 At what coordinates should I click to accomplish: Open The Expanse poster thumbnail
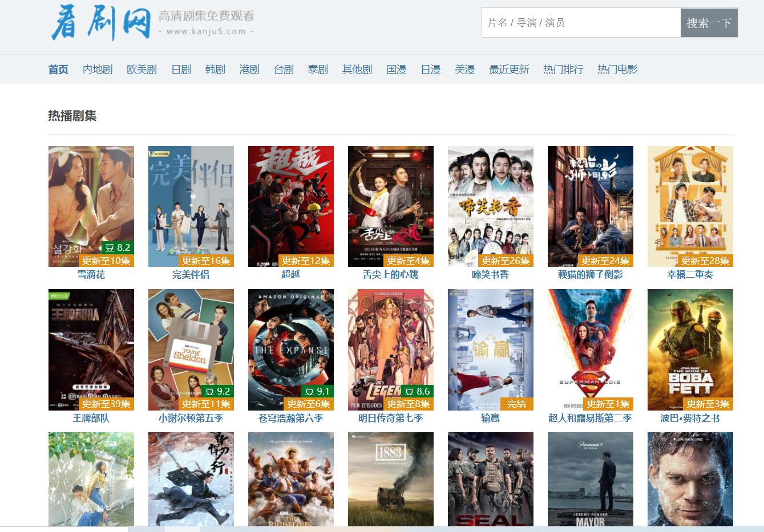point(291,350)
